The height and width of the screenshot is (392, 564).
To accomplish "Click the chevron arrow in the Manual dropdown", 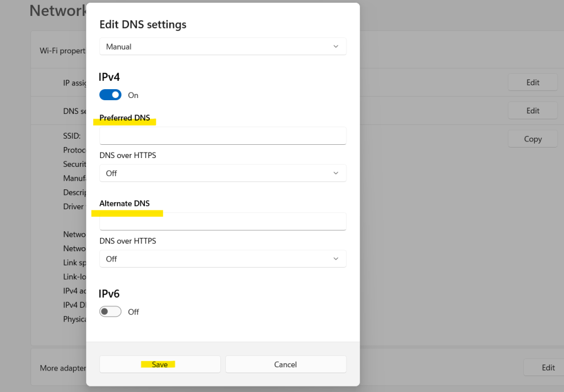I will coord(335,47).
